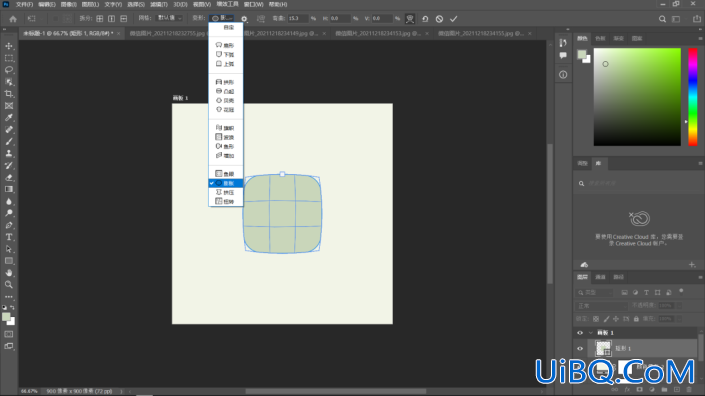Select the Zoom tool
The height and width of the screenshot is (396, 705).
(9, 285)
